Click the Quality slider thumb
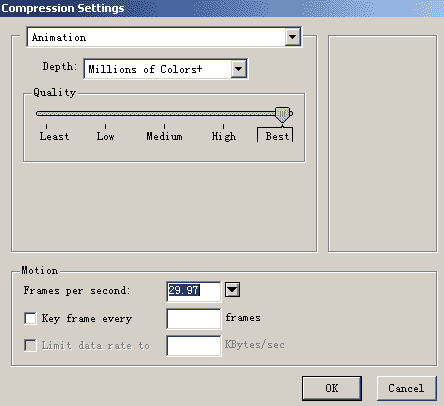Screen dimensions: 444x406 (282, 115)
